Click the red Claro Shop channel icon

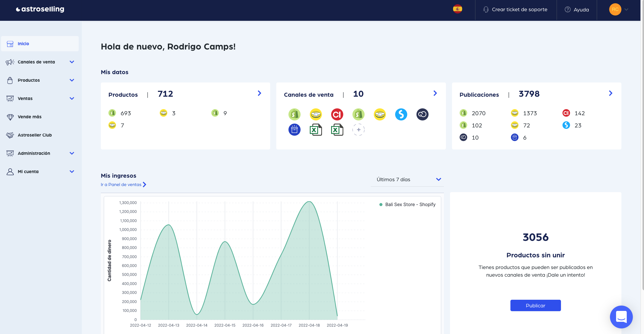click(x=337, y=114)
